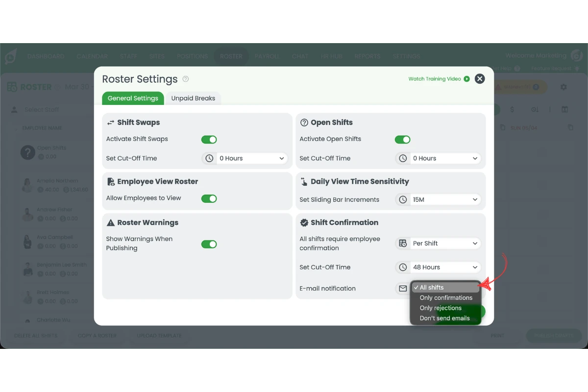The width and height of the screenshot is (588, 392).
Task: Open the Per Shift confirmation dropdown
Action: pos(445,243)
